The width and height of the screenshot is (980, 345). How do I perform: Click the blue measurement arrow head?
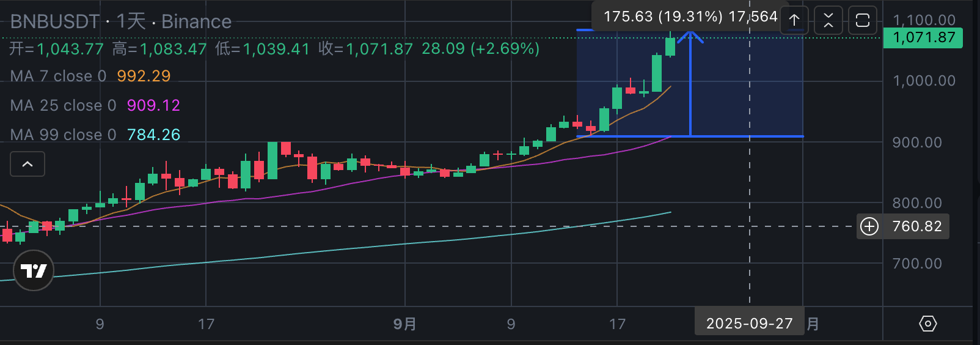pos(690,36)
